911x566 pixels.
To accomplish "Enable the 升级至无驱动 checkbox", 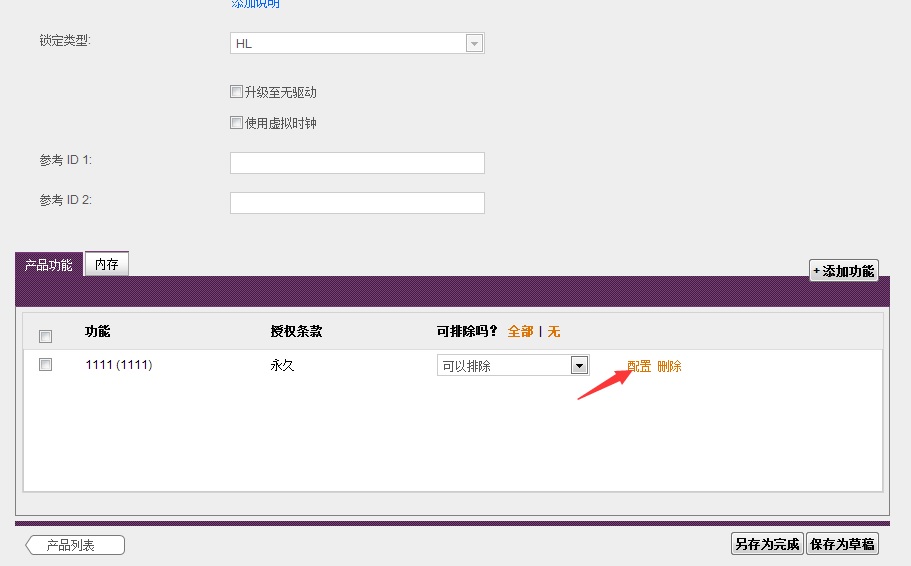I will tap(236, 92).
